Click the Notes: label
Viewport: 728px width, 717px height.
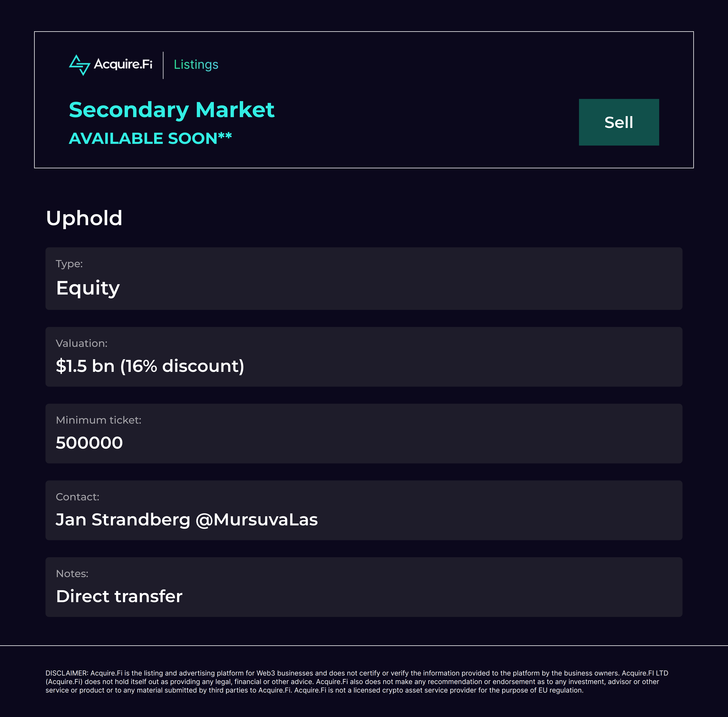pos(72,574)
